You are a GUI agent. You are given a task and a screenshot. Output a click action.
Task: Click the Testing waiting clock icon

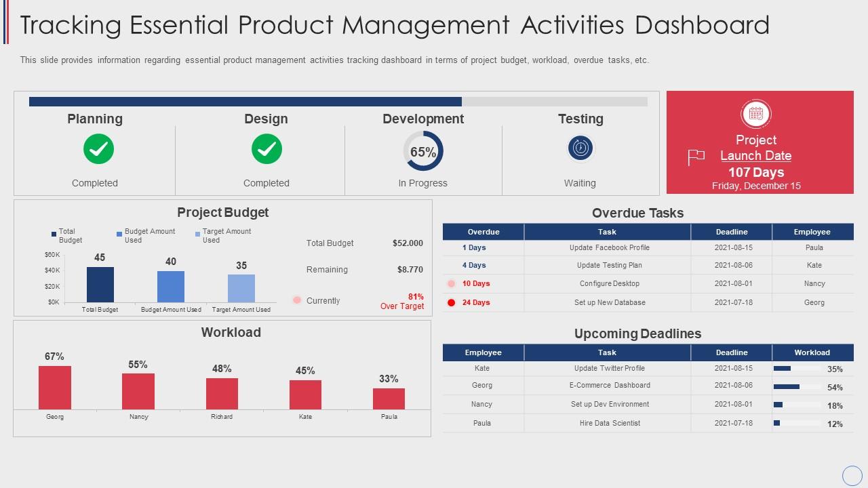coord(580,149)
